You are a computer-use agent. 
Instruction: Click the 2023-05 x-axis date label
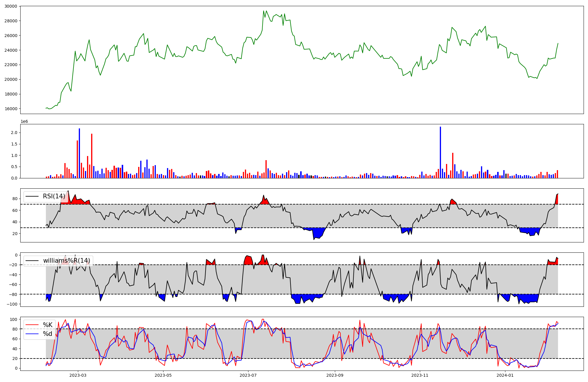click(163, 375)
